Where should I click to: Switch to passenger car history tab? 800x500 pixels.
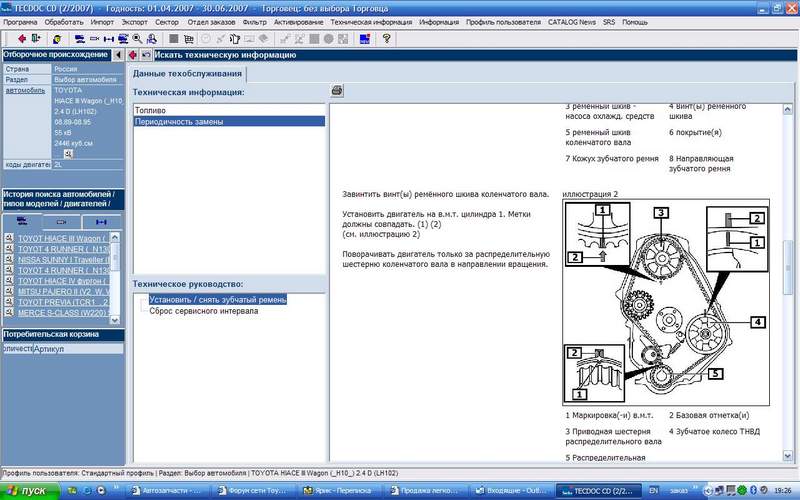[x=22, y=221]
